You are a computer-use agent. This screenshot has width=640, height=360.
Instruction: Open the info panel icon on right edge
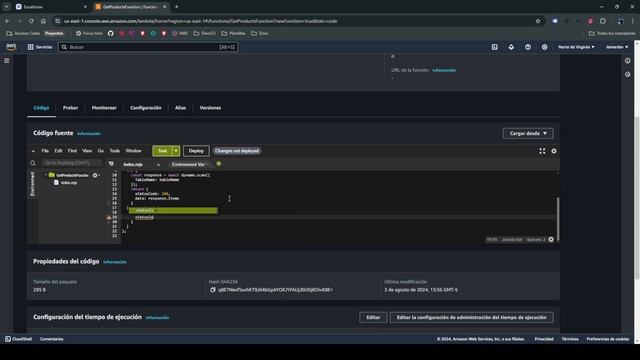(x=627, y=61)
